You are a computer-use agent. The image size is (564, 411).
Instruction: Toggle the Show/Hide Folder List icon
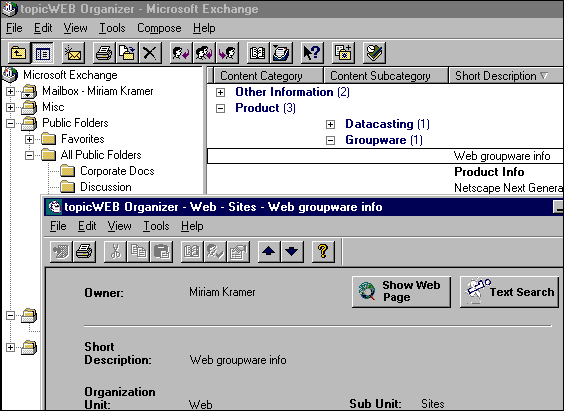tap(42, 53)
